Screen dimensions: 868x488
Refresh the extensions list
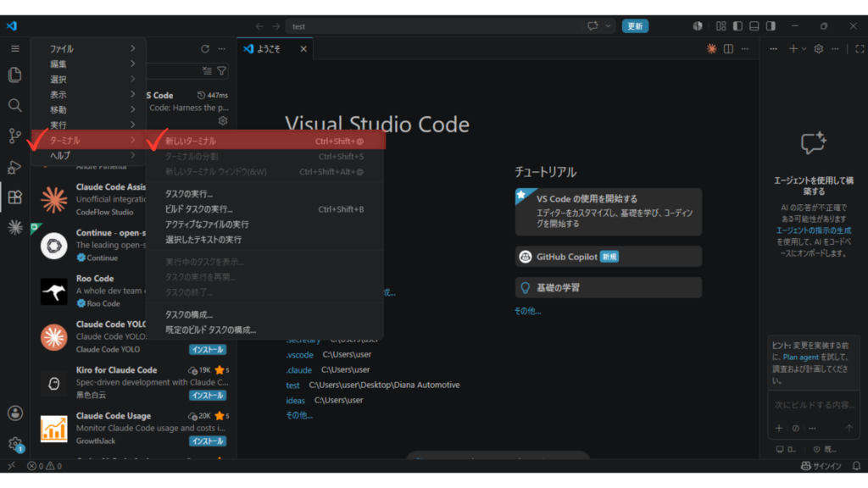click(205, 48)
